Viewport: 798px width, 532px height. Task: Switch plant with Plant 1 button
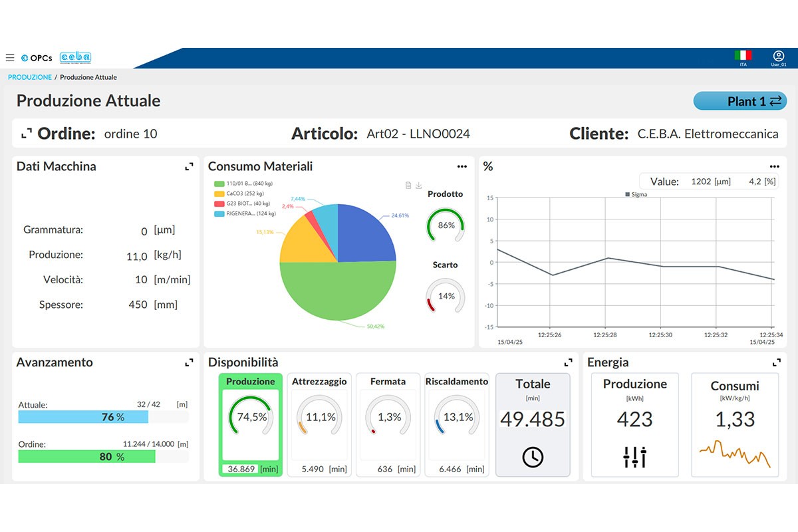point(740,101)
